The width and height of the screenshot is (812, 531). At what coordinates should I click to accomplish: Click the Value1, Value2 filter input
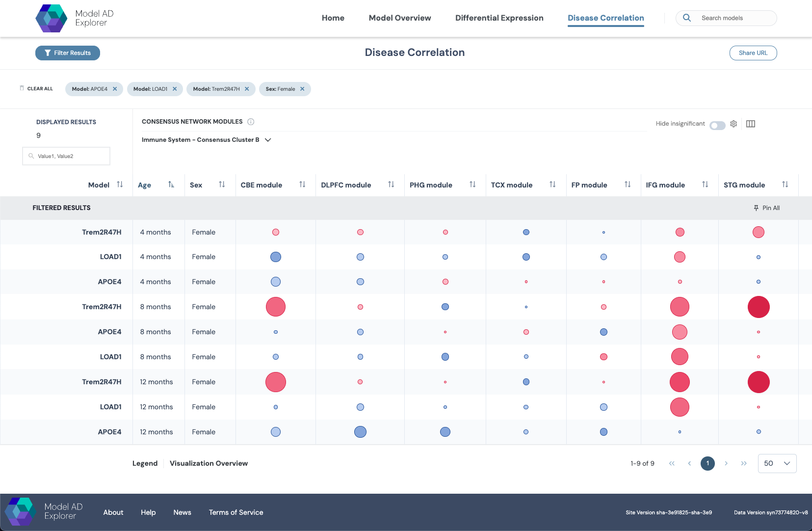click(x=66, y=156)
